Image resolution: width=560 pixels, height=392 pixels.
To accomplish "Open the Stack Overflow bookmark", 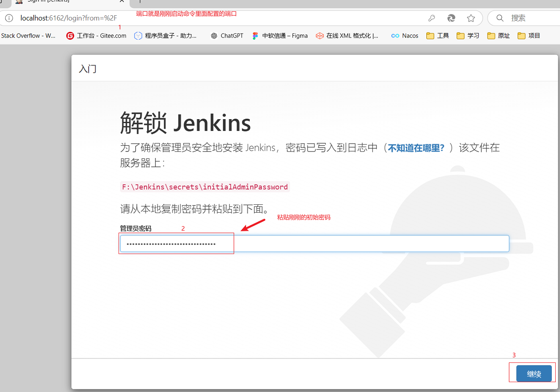I will pyautogui.click(x=28, y=36).
